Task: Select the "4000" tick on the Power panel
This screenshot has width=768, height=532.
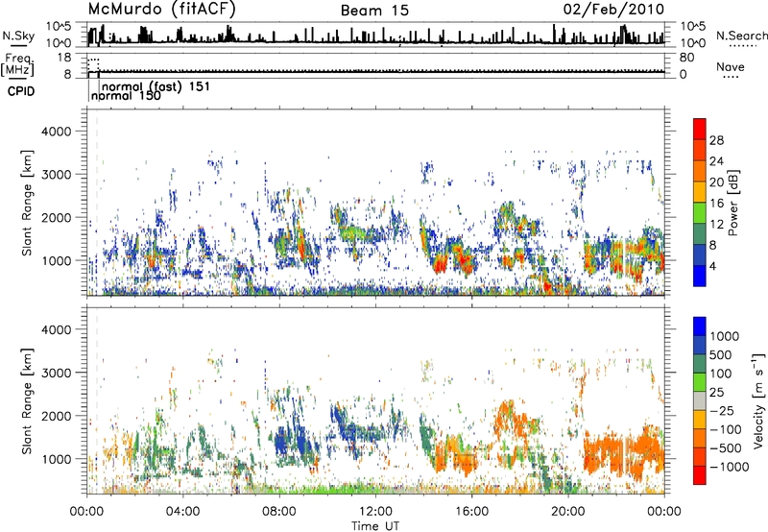Action: pos(56,132)
